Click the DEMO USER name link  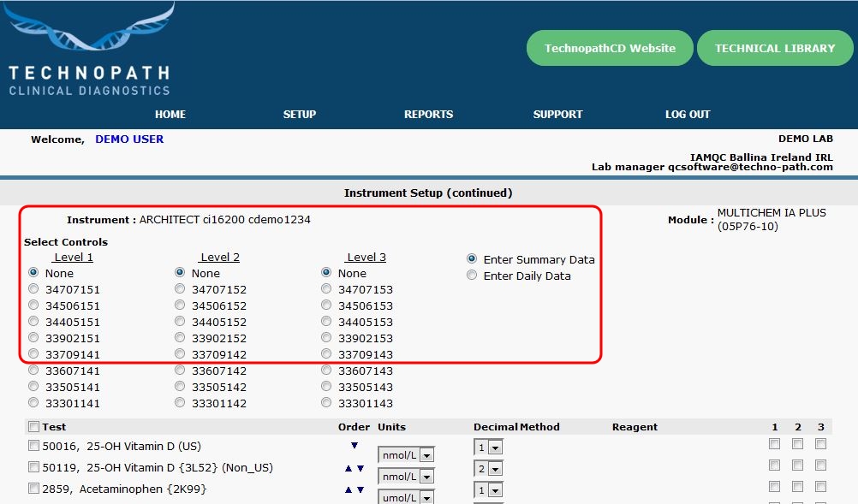pos(129,139)
